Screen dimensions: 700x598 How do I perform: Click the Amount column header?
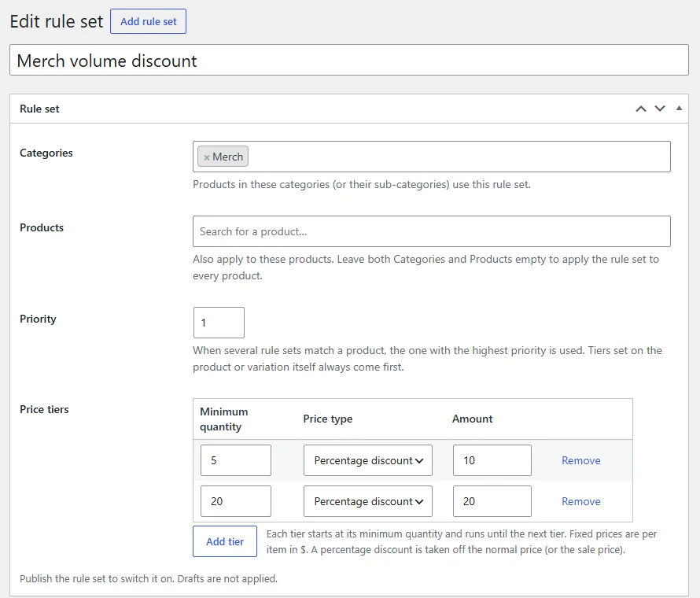pos(473,419)
